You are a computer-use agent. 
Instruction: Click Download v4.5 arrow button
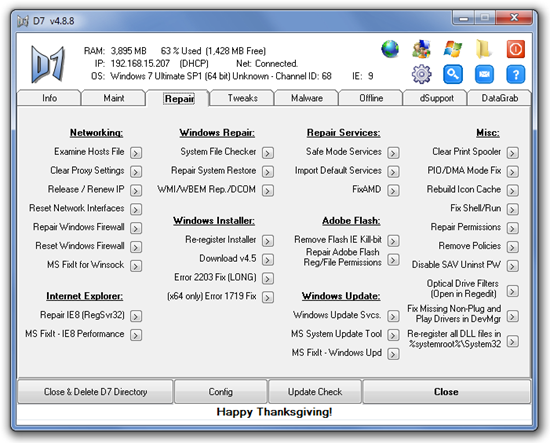pos(268,260)
